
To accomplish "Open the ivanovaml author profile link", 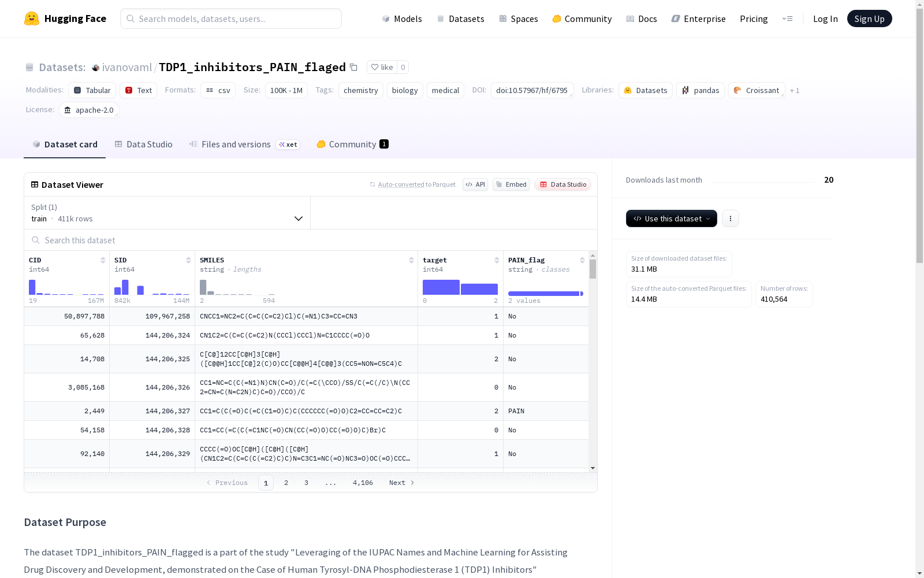I will [x=127, y=67].
